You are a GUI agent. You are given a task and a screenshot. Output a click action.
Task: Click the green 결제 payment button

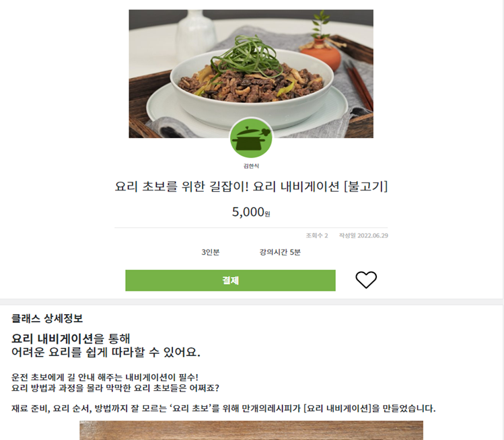(230, 281)
